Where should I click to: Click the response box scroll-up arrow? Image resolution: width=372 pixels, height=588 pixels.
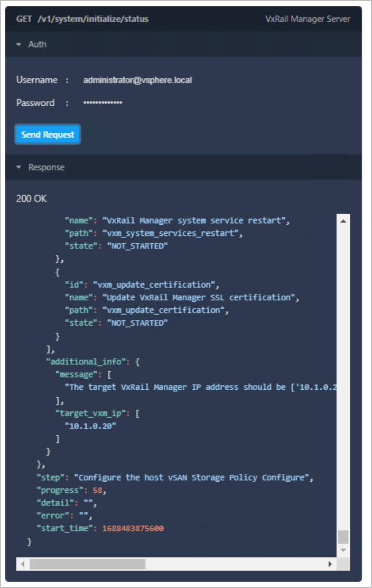coord(343,221)
